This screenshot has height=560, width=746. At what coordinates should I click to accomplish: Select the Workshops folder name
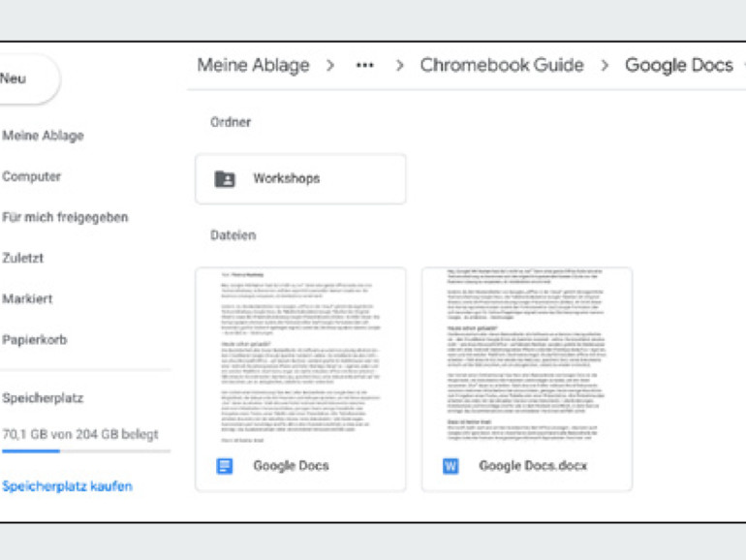pos(287,178)
